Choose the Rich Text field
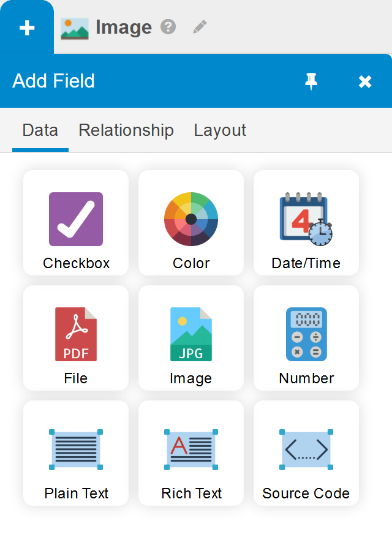This screenshot has height=540, width=392. (x=191, y=453)
